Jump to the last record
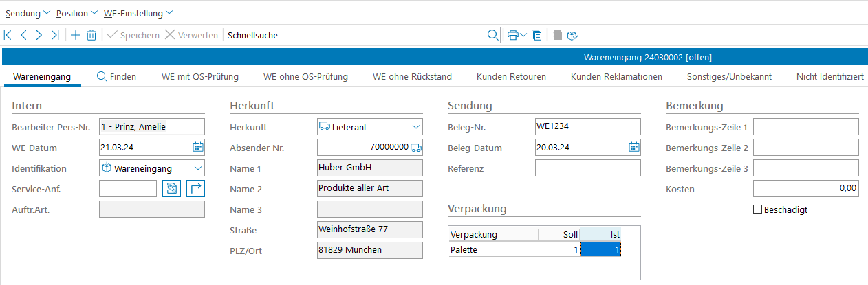Image resolution: width=868 pixels, height=285 pixels. point(55,35)
